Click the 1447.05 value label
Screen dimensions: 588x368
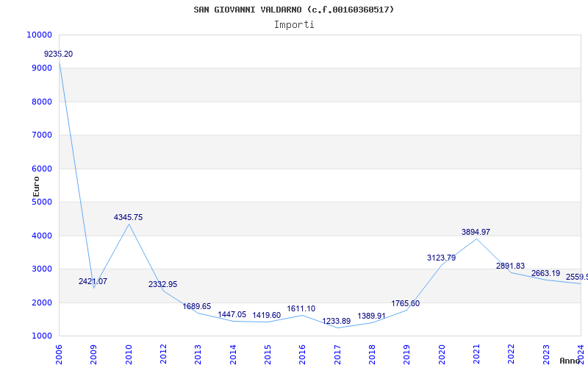pyautogui.click(x=232, y=314)
